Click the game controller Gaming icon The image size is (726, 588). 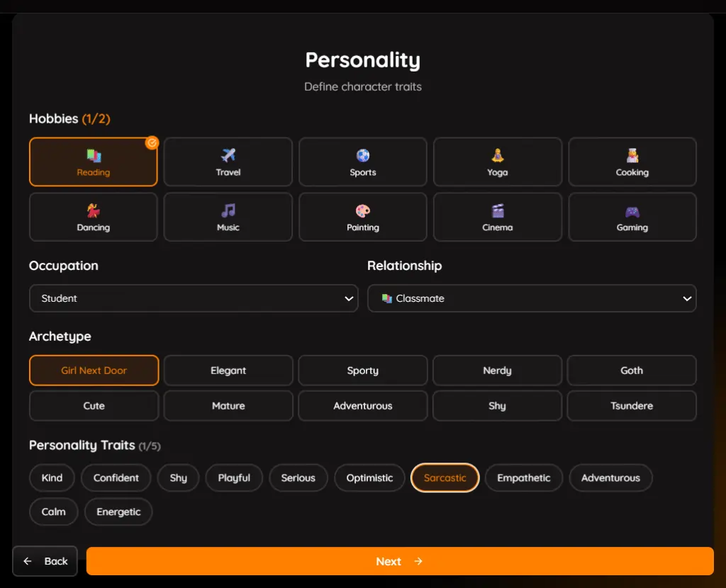[632, 211]
